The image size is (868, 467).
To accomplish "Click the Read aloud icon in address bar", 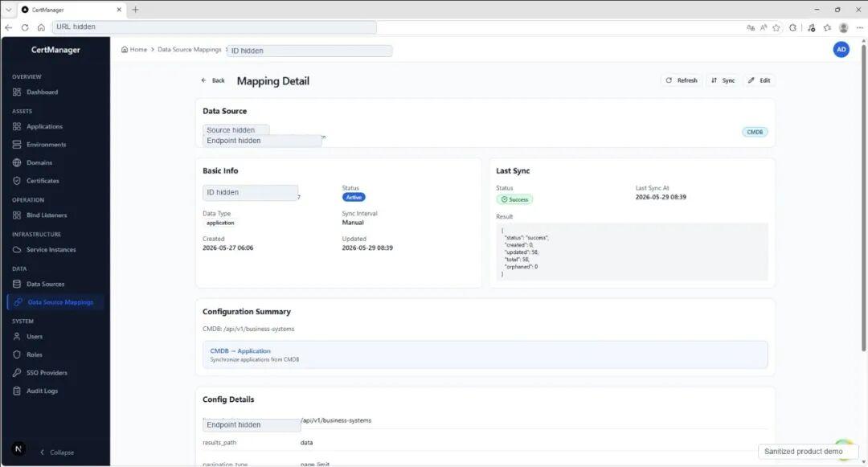I will 764,27.
